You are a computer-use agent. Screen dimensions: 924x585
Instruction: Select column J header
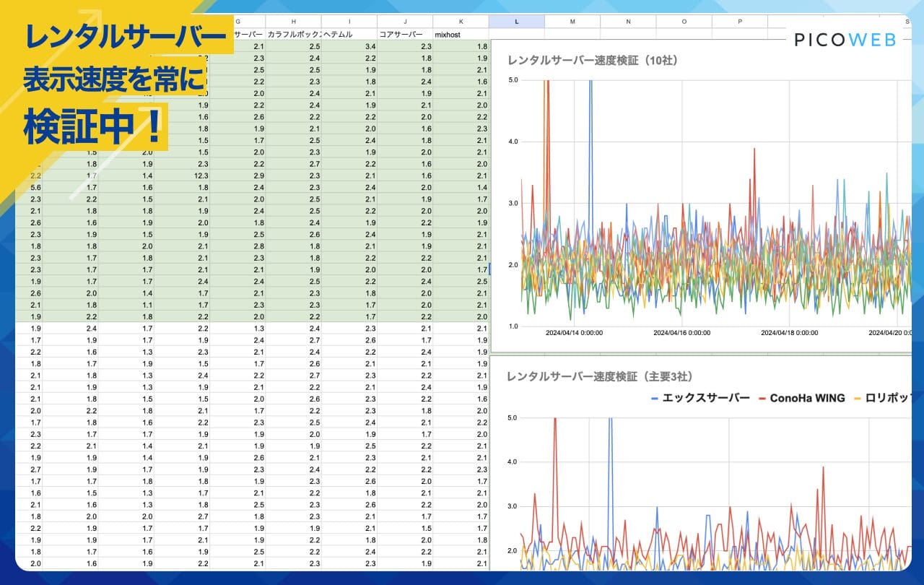point(405,22)
